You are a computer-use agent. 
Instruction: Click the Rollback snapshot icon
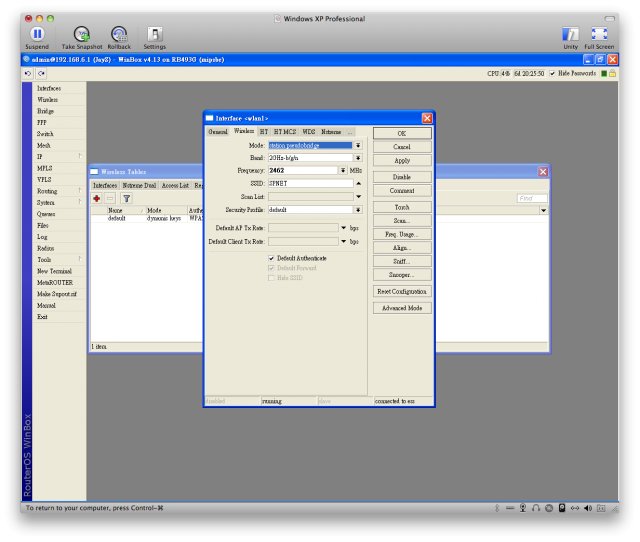click(x=119, y=34)
